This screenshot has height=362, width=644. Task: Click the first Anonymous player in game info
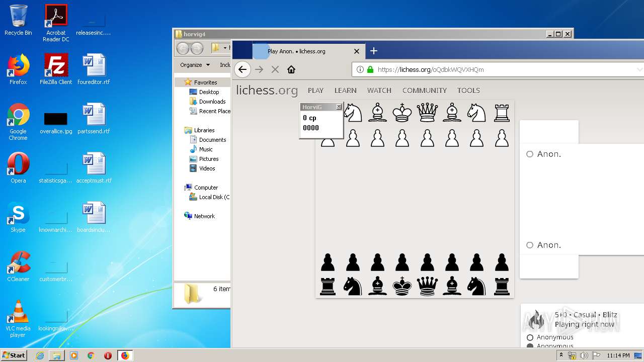click(x=555, y=337)
